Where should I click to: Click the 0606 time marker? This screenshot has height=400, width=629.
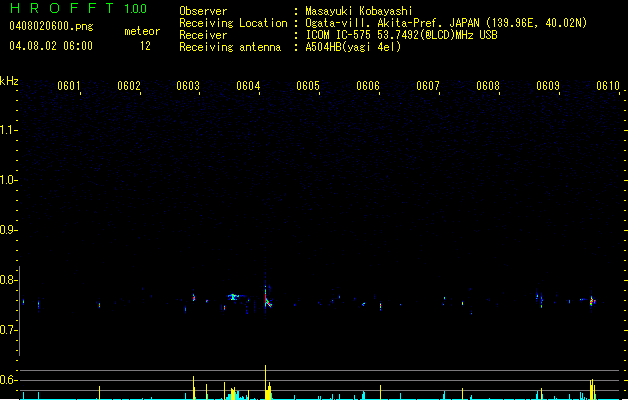[x=368, y=86]
